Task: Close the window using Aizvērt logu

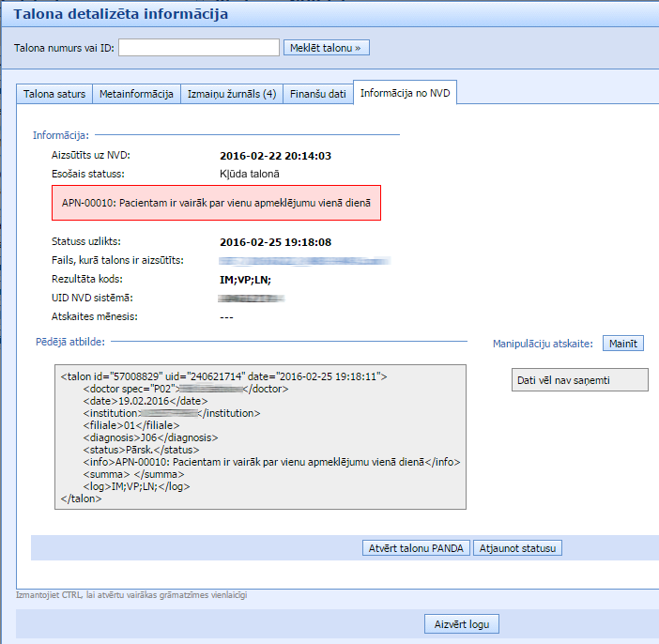Action: pos(461,624)
